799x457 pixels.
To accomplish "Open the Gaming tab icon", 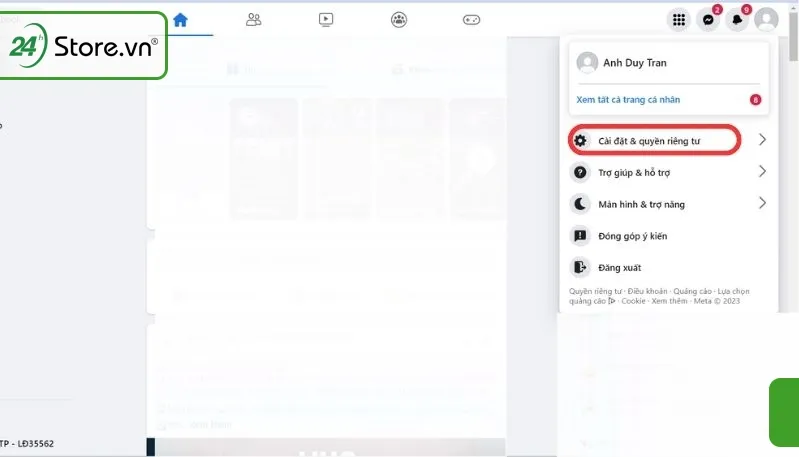I will (x=471, y=20).
